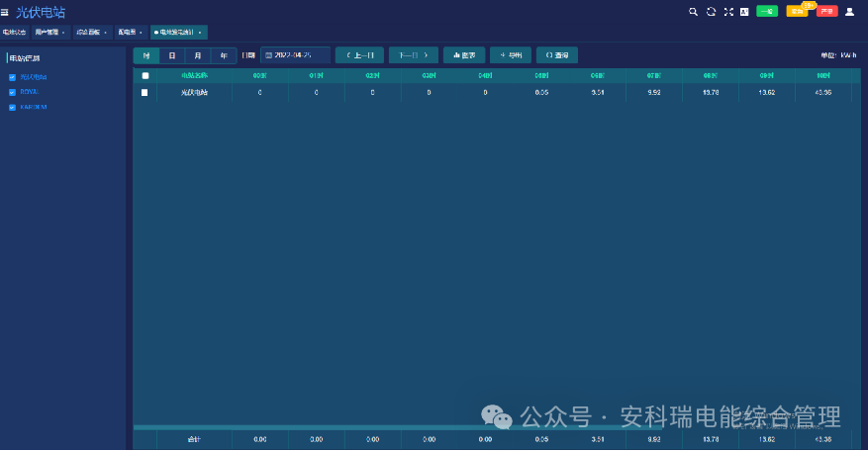Close the 配电图 tab with its x
The width and height of the screenshot is (868, 451).
click(141, 33)
